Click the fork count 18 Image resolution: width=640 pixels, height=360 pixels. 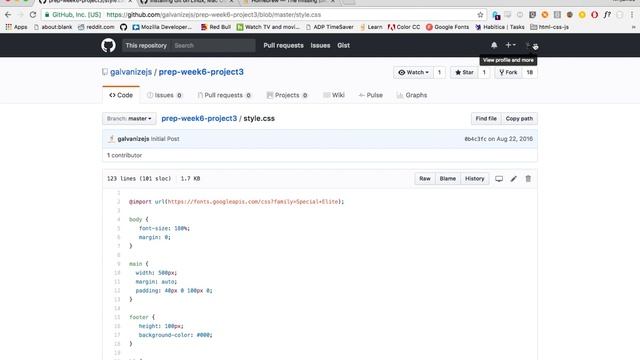pyautogui.click(x=529, y=72)
